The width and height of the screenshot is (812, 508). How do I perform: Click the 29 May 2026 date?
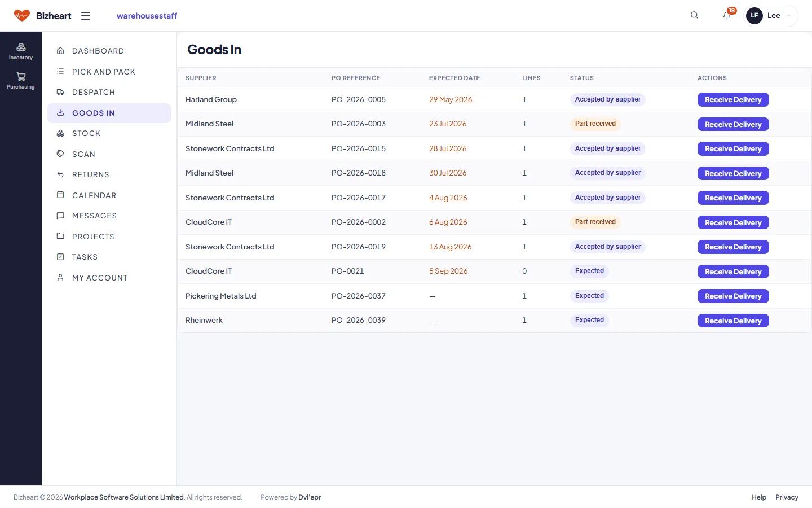pos(451,99)
